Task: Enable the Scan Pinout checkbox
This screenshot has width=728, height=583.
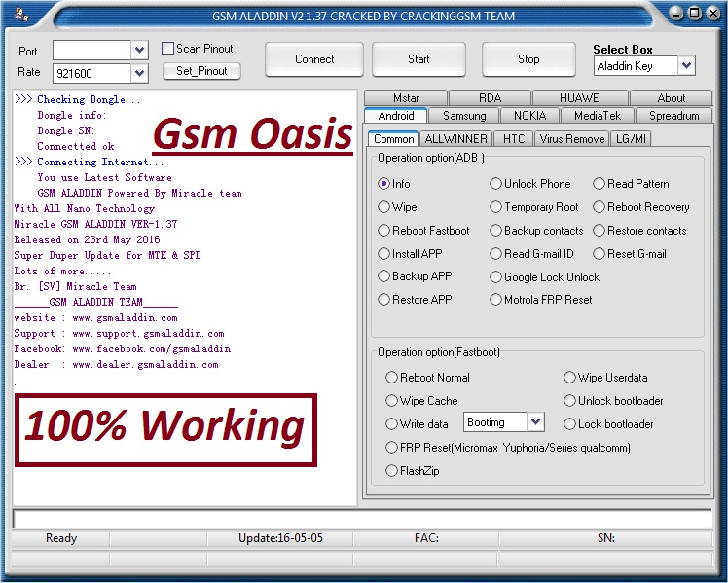Action: pos(167,49)
